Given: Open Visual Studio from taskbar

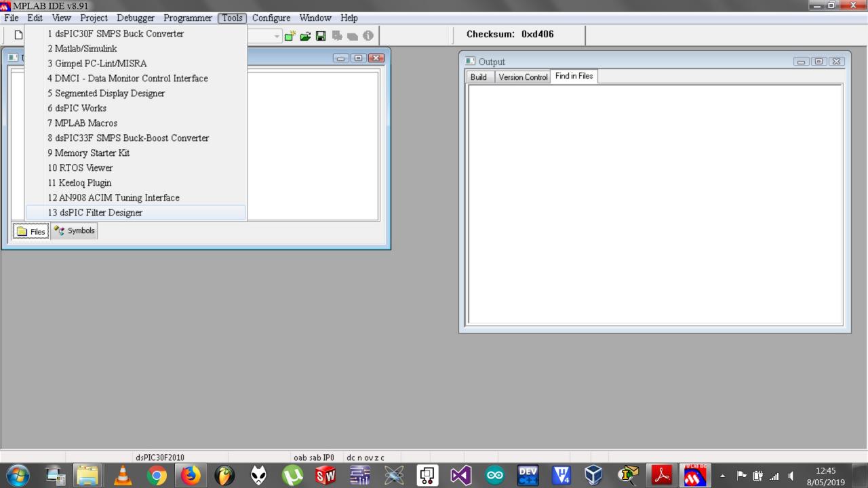Looking at the screenshot, I should (461, 476).
